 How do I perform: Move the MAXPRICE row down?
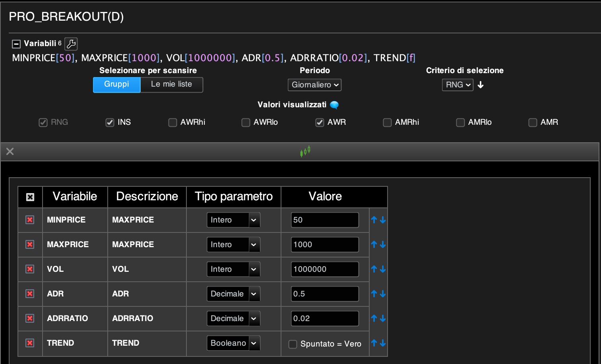click(383, 244)
